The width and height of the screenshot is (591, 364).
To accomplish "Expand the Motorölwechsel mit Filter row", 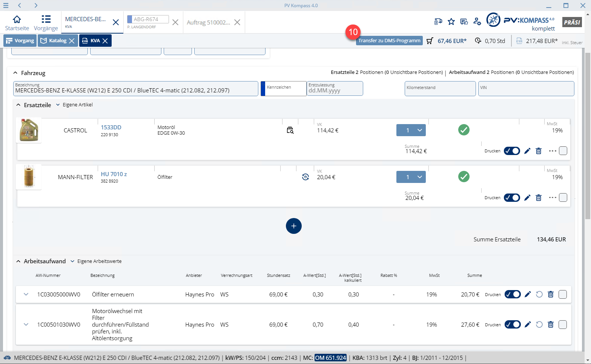I will (26, 324).
